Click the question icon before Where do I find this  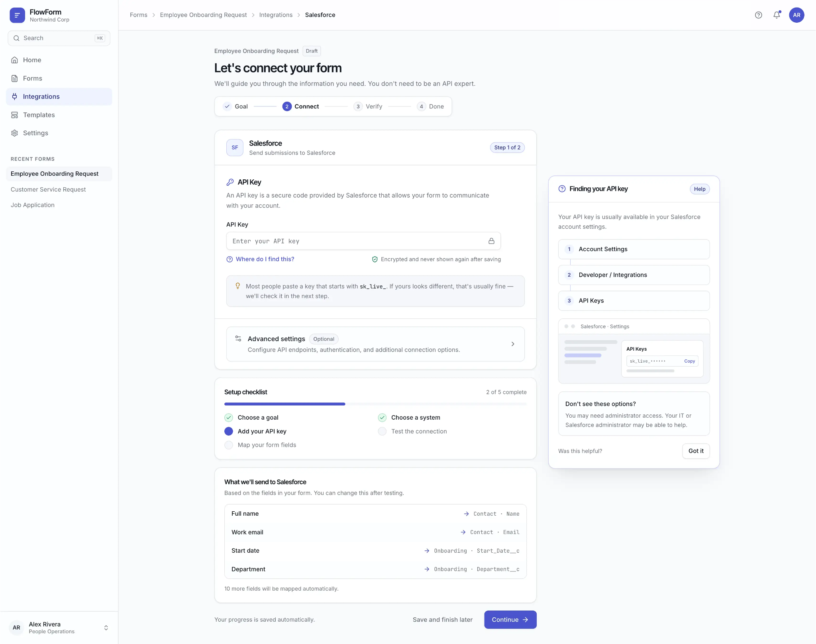click(229, 259)
